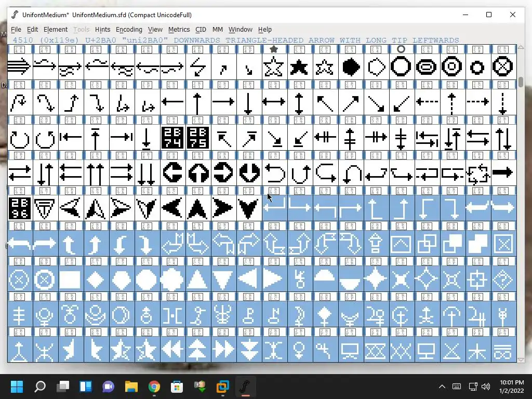Viewport: 532px width, 399px height.
Task: Click the scrollbar down arrow
Action: tap(521, 360)
